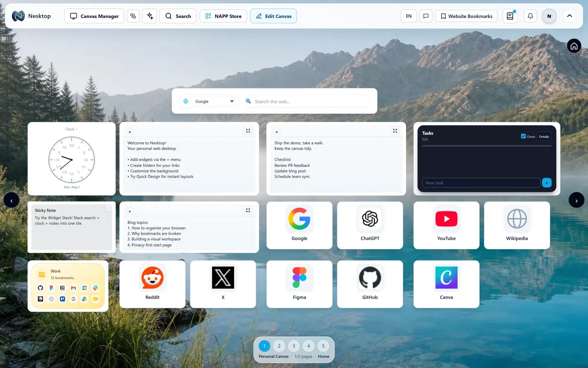
Task: Open the YouTube bookmark tile
Action: tap(446, 225)
